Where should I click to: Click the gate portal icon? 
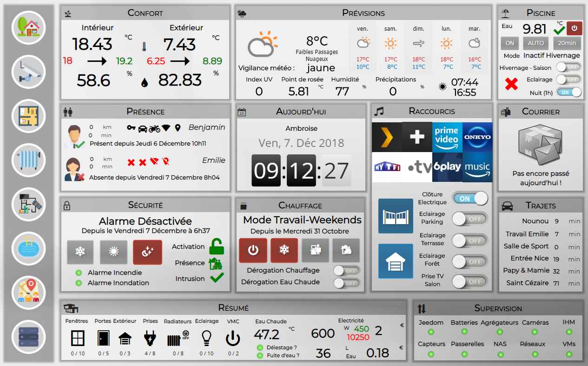(395, 216)
